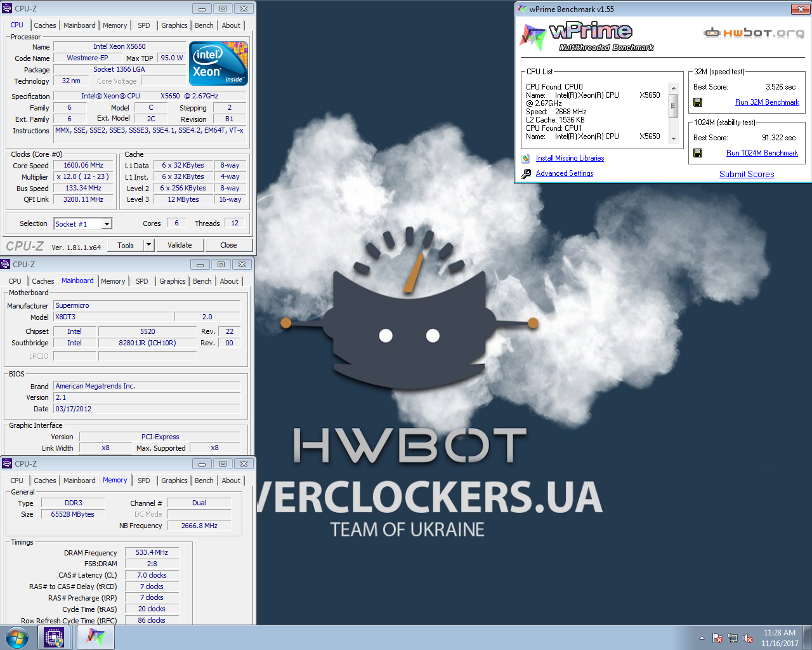Screen dimensions: 812x650
Task: Click the Install Missing Libraries link
Action: coord(570,158)
